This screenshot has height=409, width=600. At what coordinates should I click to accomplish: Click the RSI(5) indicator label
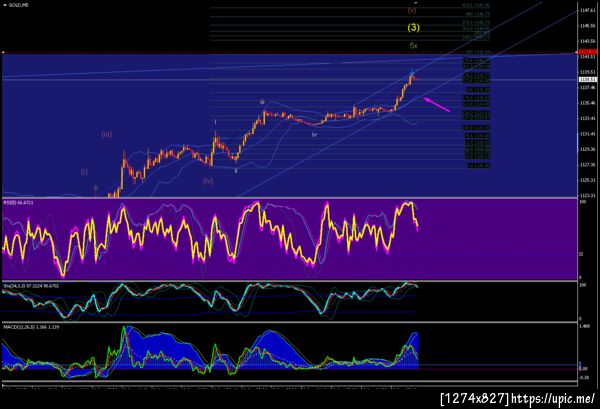tap(18, 202)
